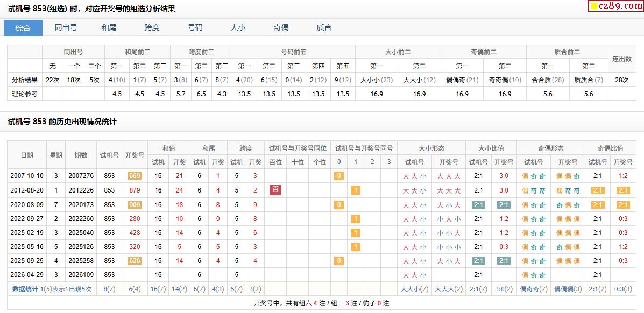Click the orange 1 badge in the 2022-09-27 row
The height and width of the screenshot is (313, 644).
click(x=355, y=219)
